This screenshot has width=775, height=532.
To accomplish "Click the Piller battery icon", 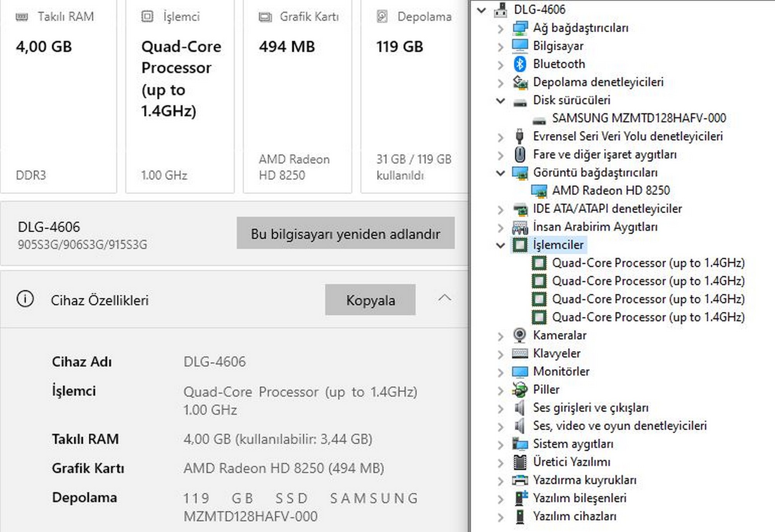I will point(520,389).
